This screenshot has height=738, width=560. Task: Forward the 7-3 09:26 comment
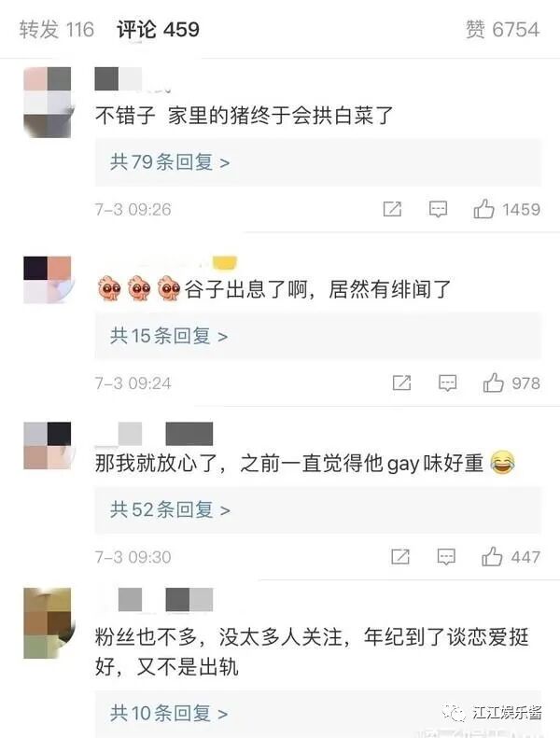(392, 209)
